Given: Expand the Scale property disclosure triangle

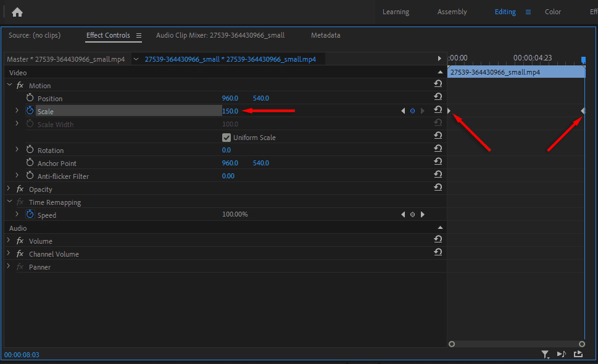Looking at the screenshot, I should click(15, 111).
